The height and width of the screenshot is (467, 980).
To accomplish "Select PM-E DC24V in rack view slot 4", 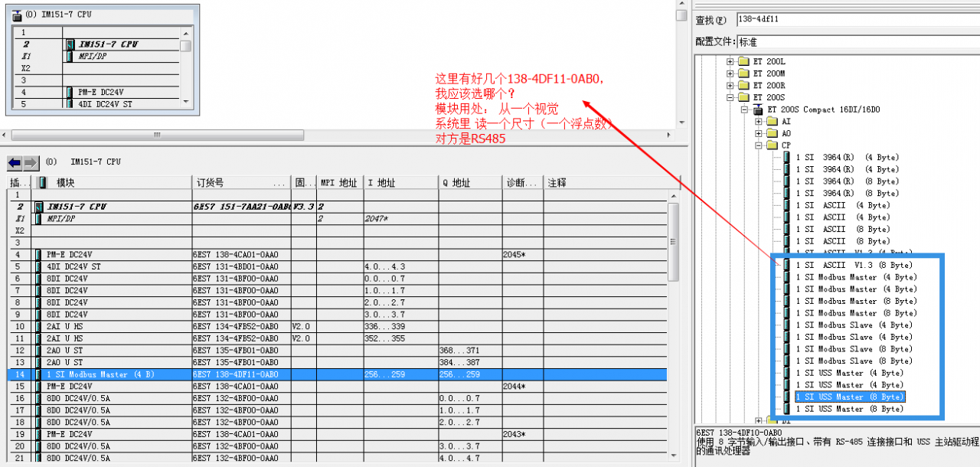I will [100, 92].
